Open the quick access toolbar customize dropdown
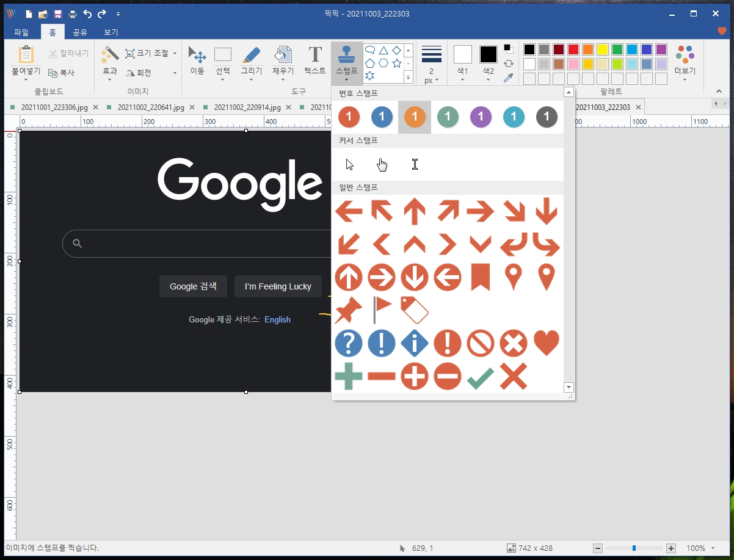Image resolution: width=734 pixels, height=560 pixels. [118, 13]
